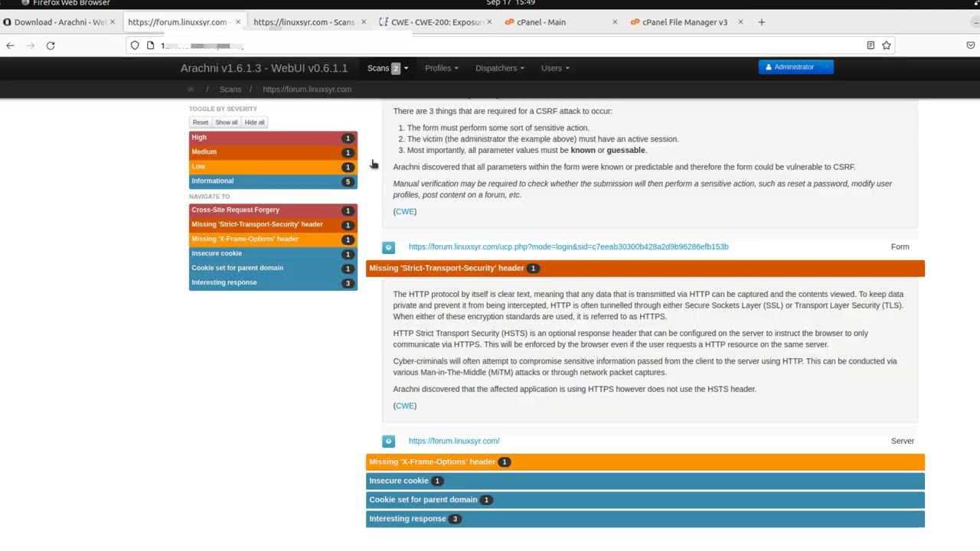
Task: Open the https://forum.linuxsyr.com/ server link
Action: click(454, 442)
